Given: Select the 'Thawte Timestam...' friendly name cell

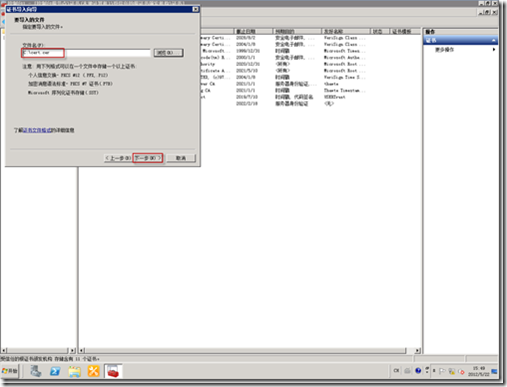Looking at the screenshot, I should point(345,90).
